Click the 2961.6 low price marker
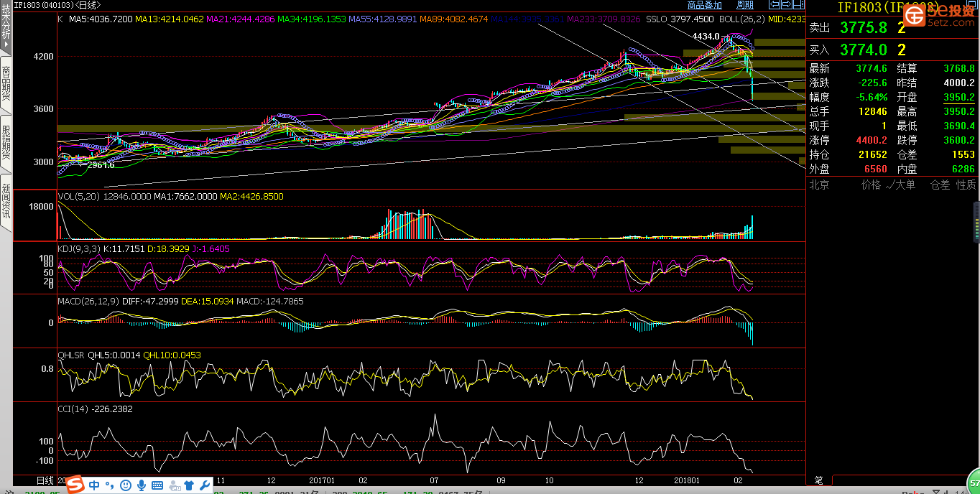 pyautogui.click(x=101, y=164)
